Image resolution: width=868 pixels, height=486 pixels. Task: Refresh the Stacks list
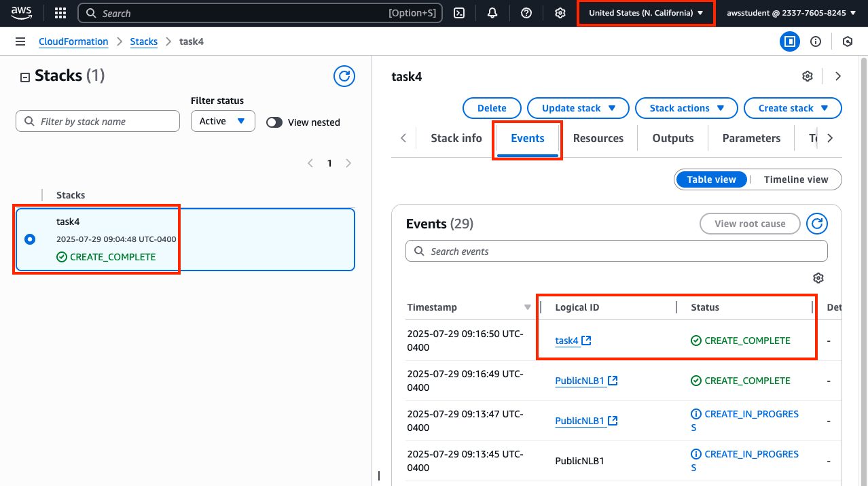point(344,76)
